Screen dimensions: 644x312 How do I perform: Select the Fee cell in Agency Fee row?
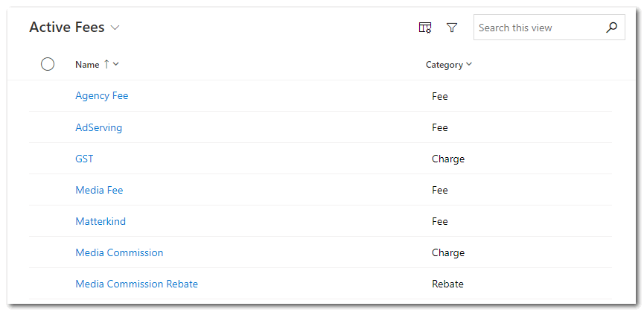click(x=440, y=96)
